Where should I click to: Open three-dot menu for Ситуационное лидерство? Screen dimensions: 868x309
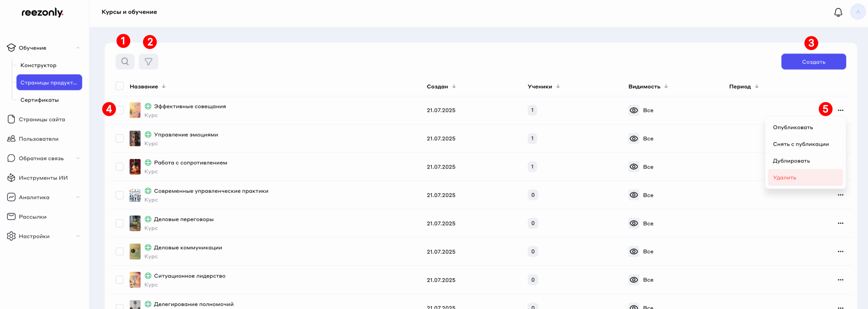(840, 280)
